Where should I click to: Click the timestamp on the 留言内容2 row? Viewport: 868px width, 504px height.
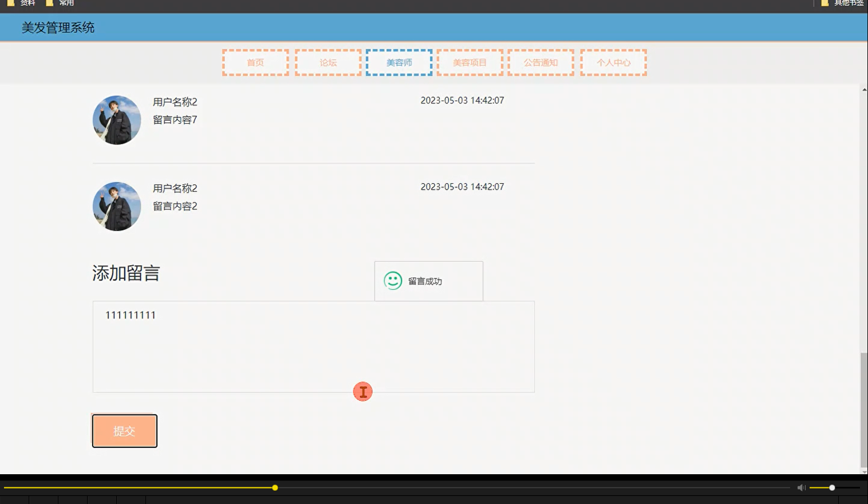pos(463,187)
